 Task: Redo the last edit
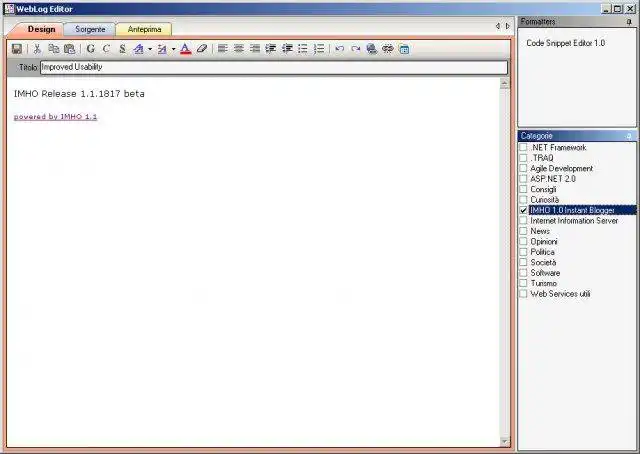(356, 49)
